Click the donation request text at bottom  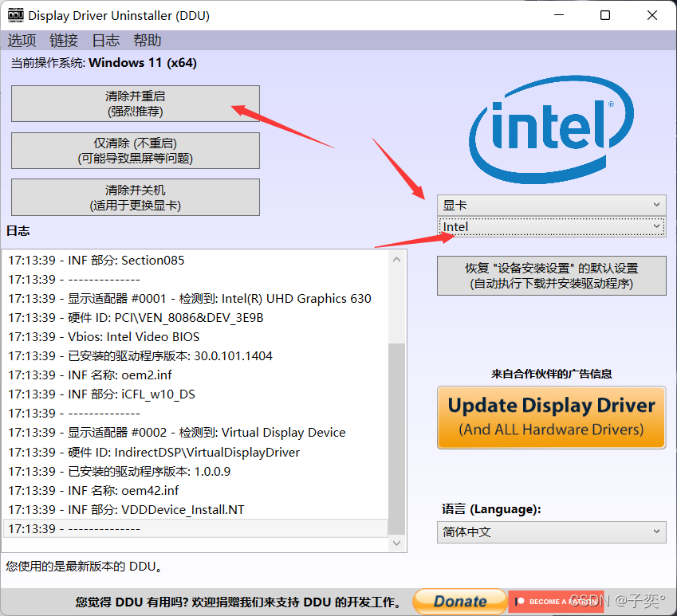(x=239, y=602)
